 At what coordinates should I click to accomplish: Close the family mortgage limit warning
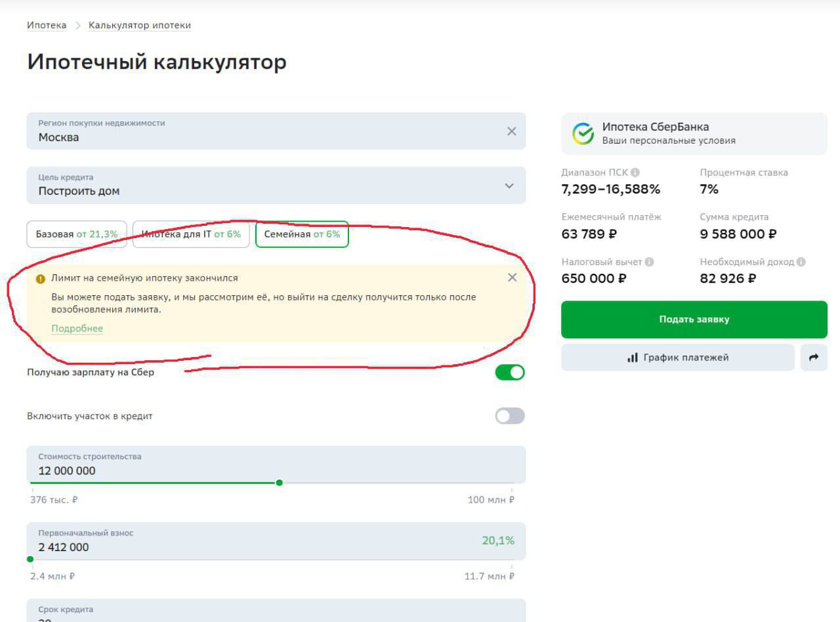513,278
